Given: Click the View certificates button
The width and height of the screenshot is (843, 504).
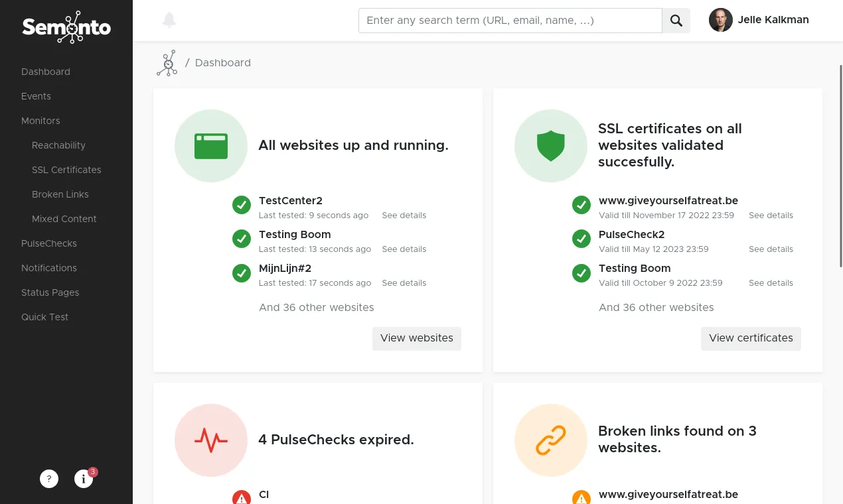Looking at the screenshot, I should 750,338.
